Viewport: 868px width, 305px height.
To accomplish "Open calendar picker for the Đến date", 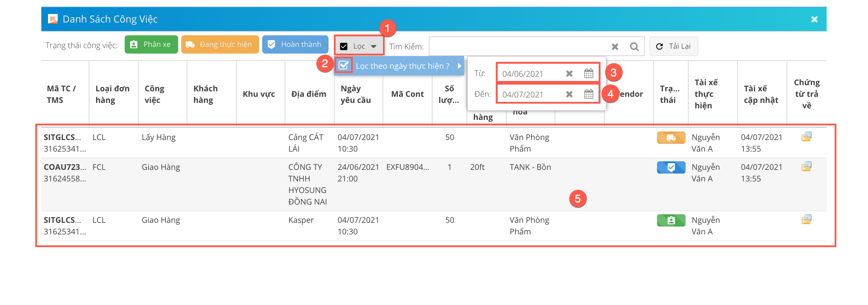I will point(588,94).
